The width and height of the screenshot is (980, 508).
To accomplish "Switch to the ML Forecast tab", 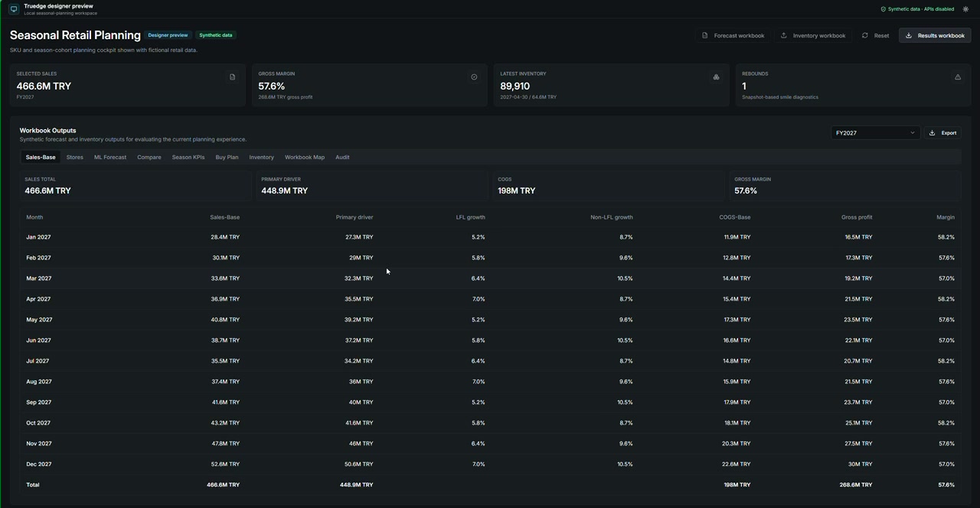I will pos(110,157).
